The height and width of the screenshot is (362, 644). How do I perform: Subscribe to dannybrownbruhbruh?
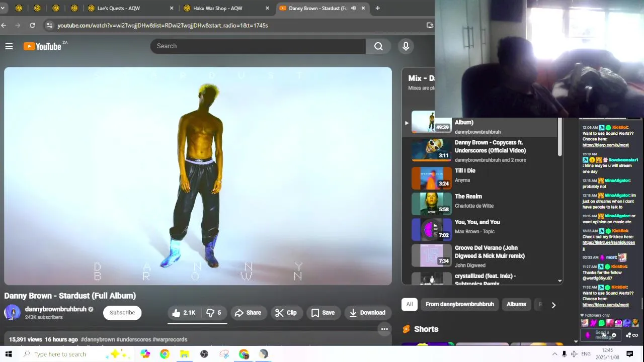coord(122,313)
